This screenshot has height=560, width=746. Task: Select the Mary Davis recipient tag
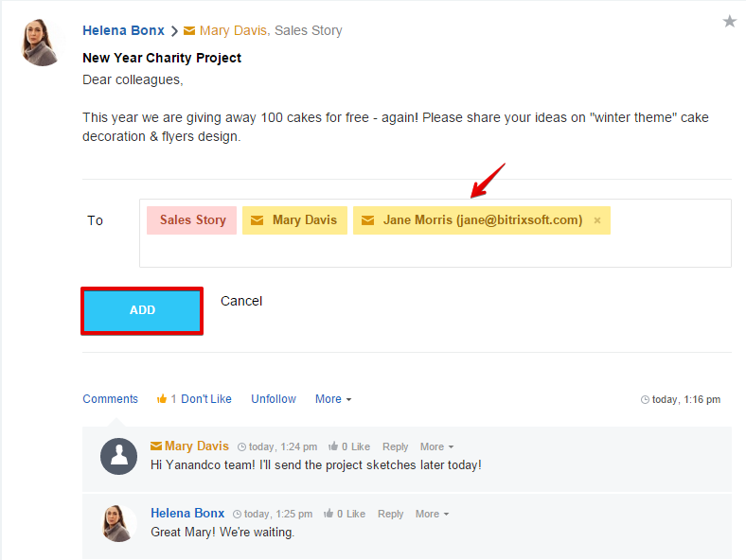coord(294,220)
